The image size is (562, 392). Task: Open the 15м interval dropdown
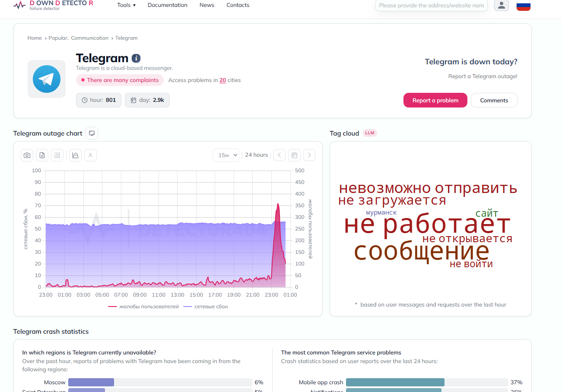tap(226, 155)
